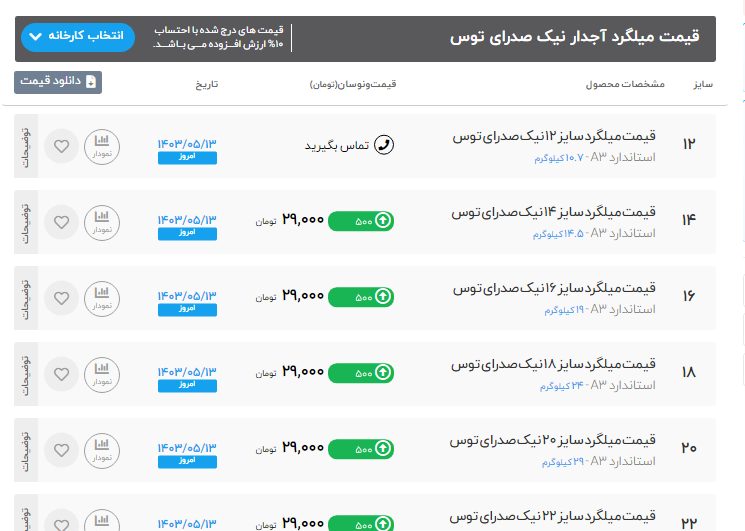Image resolution: width=745 pixels, height=531 pixels.
Task: Toggle heart favorite for size 14 rebar
Action: pos(62,222)
